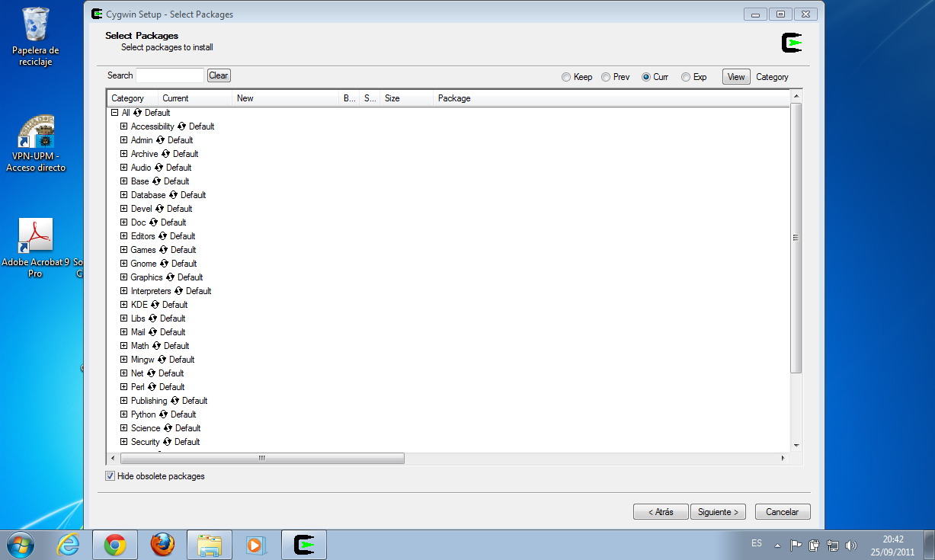This screenshot has width=935, height=560.
Task: Select the Exp radio button
Action: click(x=686, y=77)
